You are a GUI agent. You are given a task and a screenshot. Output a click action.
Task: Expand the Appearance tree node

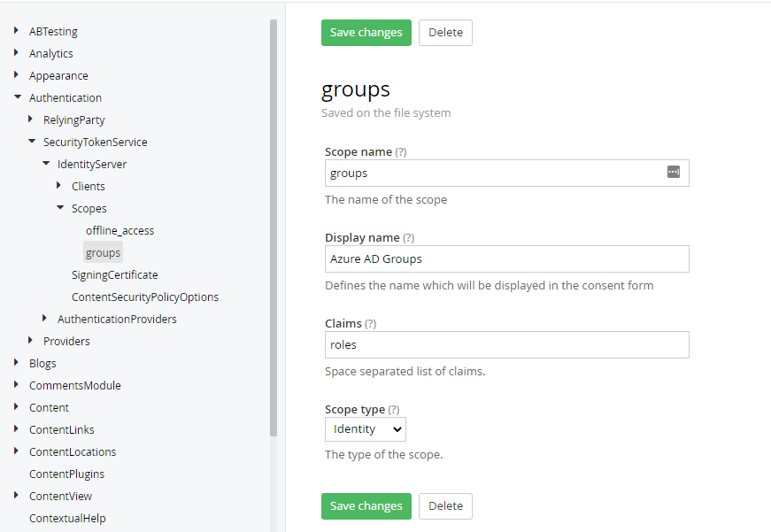(x=16, y=74)
